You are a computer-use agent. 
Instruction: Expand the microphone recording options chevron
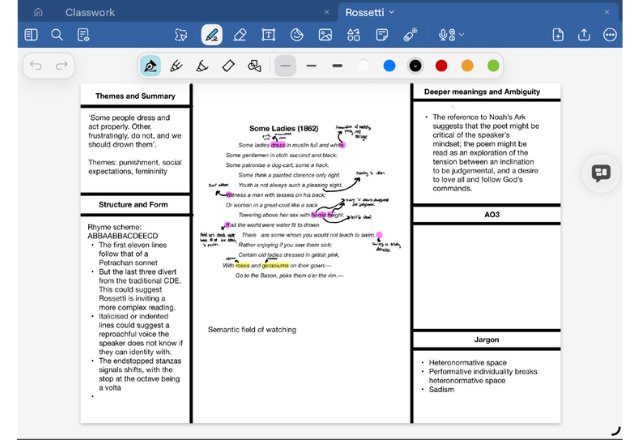[x=462, y=35]
